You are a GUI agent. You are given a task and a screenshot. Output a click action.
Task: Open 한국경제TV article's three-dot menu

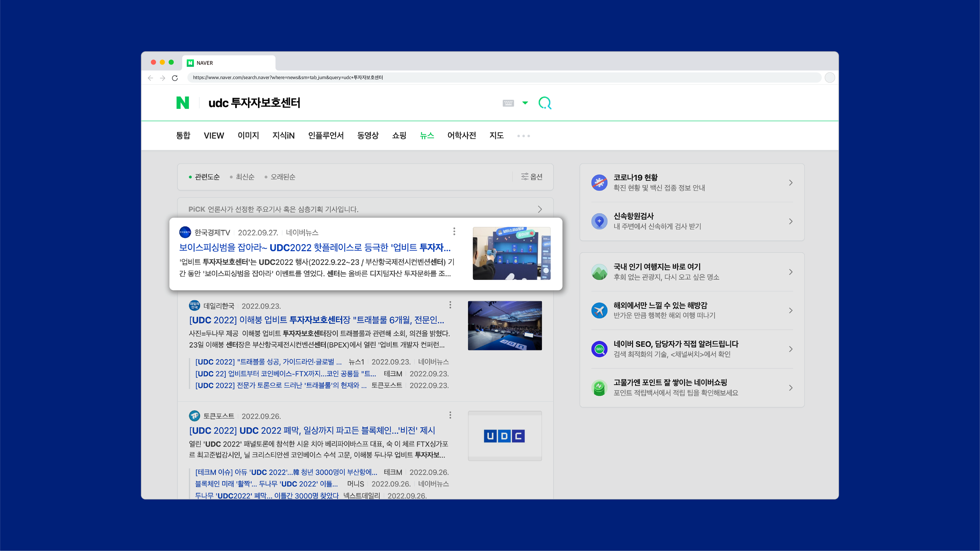click(x=454, y=232)
